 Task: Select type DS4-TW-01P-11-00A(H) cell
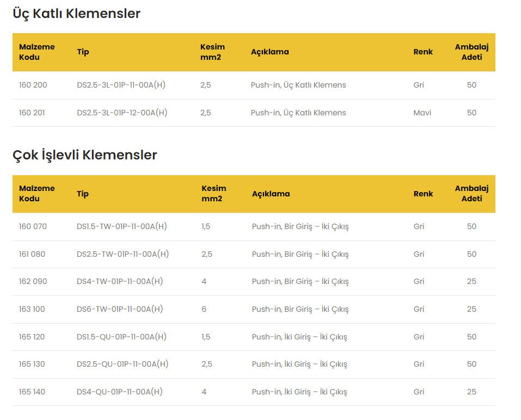120,281
